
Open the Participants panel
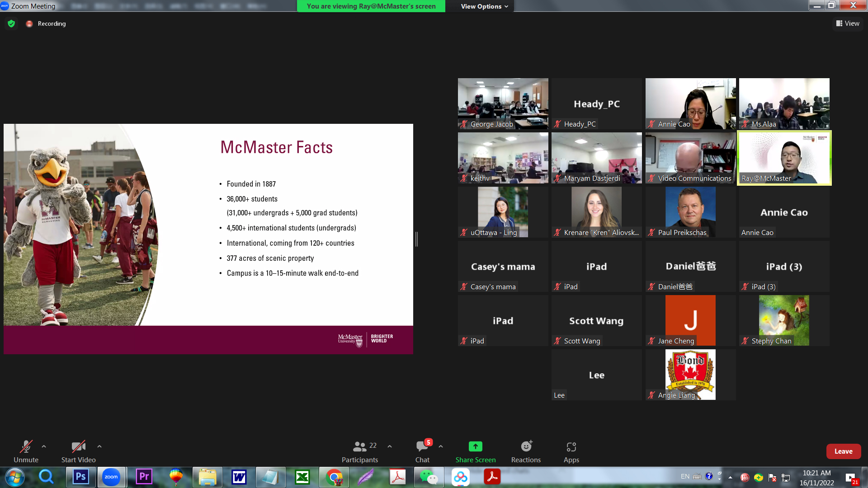click(360, 451)
